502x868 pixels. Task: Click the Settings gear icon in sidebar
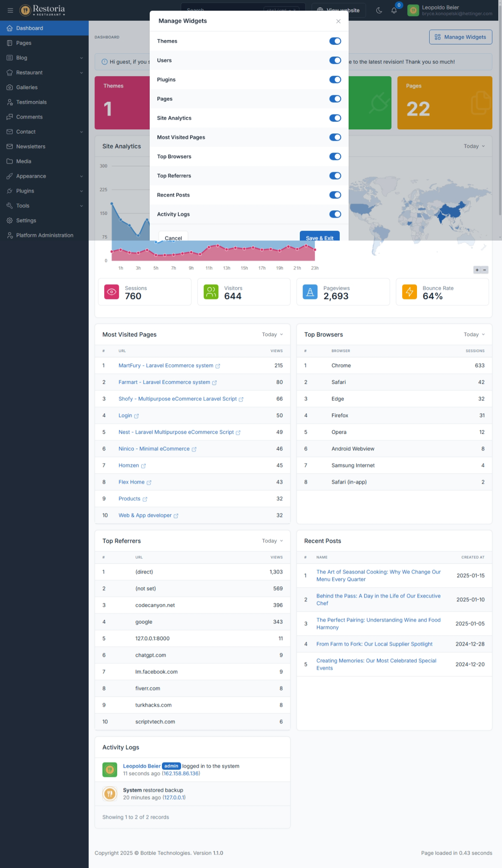click(x=10, y=221)
